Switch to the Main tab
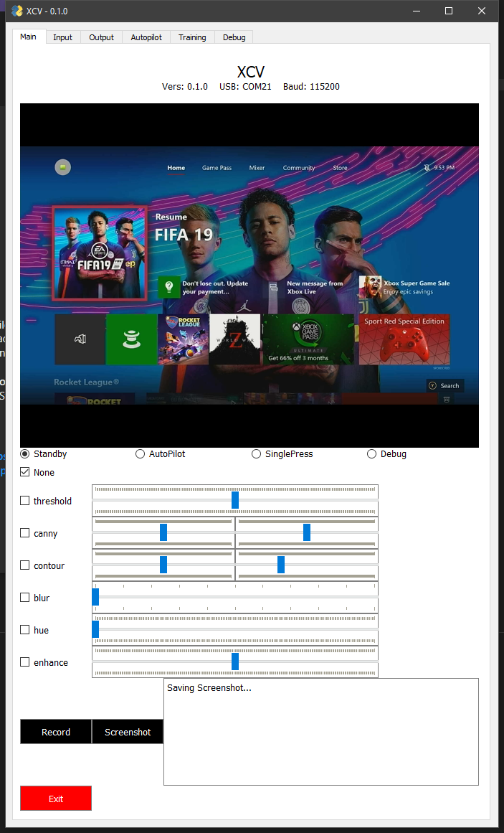 coord(28,37)
